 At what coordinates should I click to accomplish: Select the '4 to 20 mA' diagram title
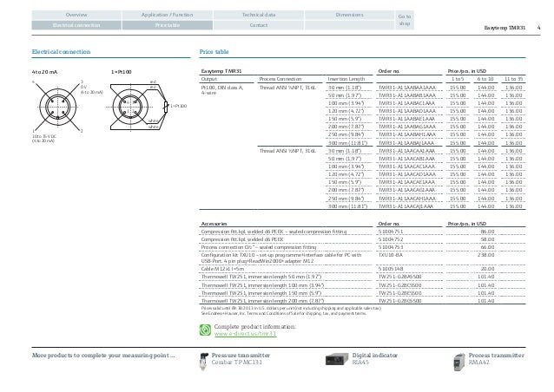click(44, 72)
